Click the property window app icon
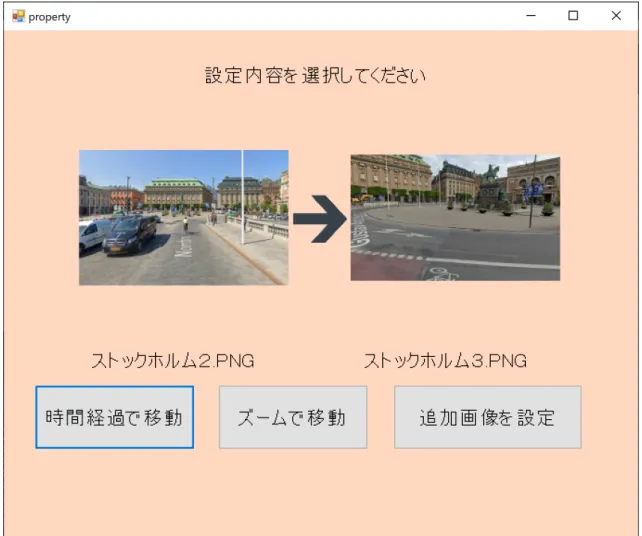This screenshot has height=536, width=642. [18, 16]
